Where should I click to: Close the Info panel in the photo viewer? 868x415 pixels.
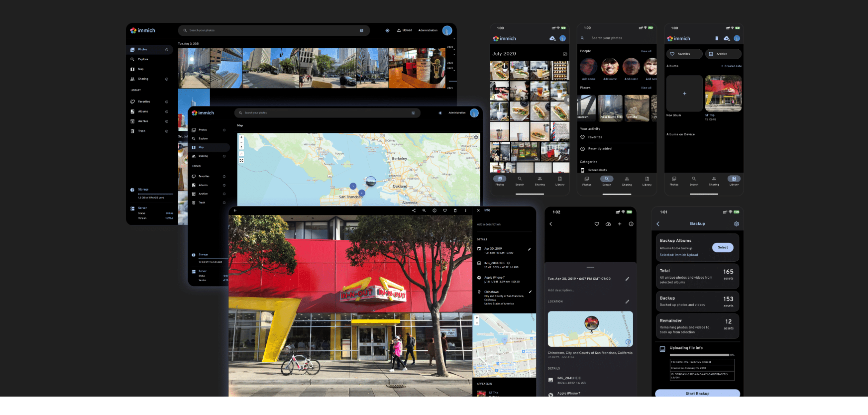(x=478, y=210)
